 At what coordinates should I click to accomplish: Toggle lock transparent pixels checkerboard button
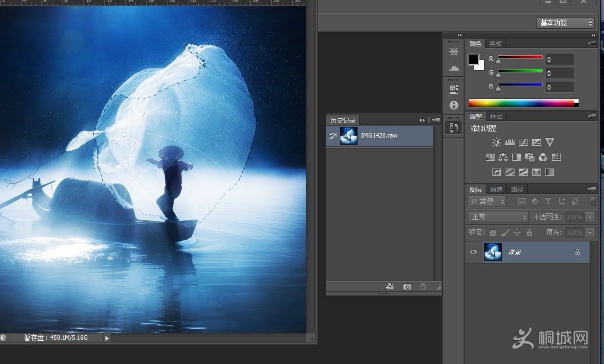[492, 233]
